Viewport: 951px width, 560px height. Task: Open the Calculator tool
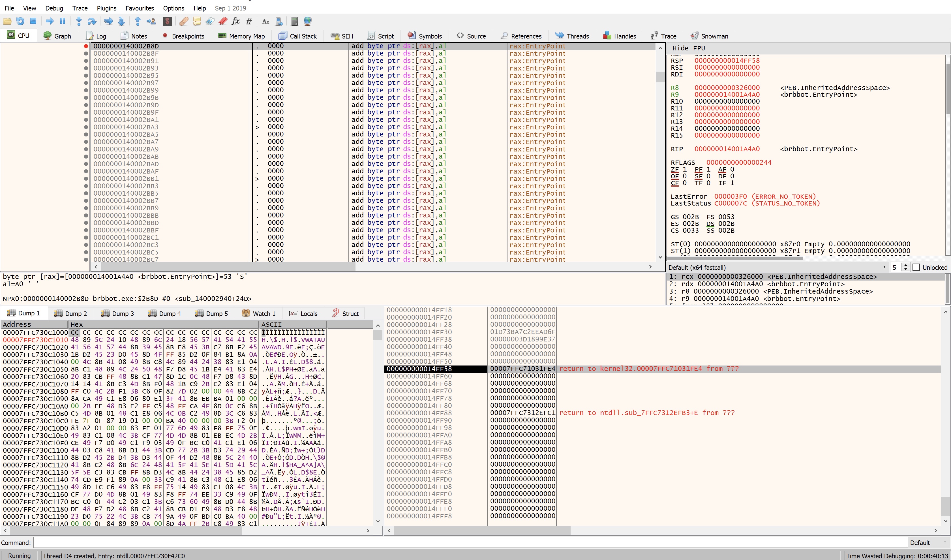pyautogui.click(x=294, y=21)
